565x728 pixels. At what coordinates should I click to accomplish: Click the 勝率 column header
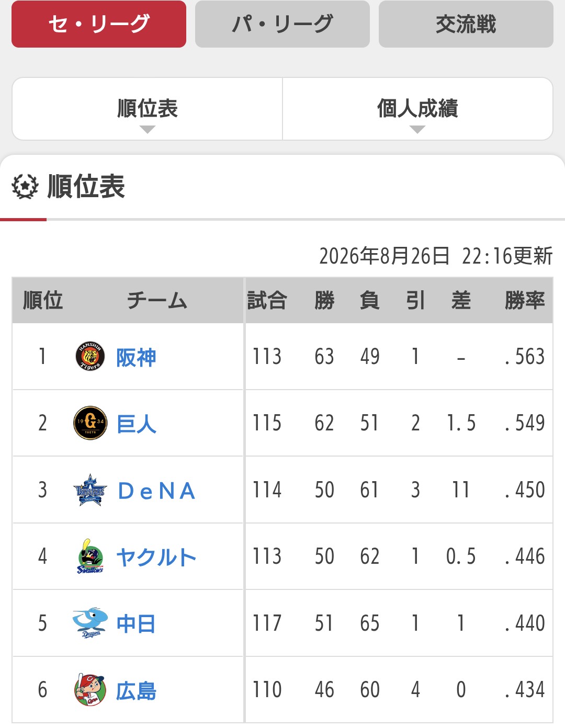525,301
